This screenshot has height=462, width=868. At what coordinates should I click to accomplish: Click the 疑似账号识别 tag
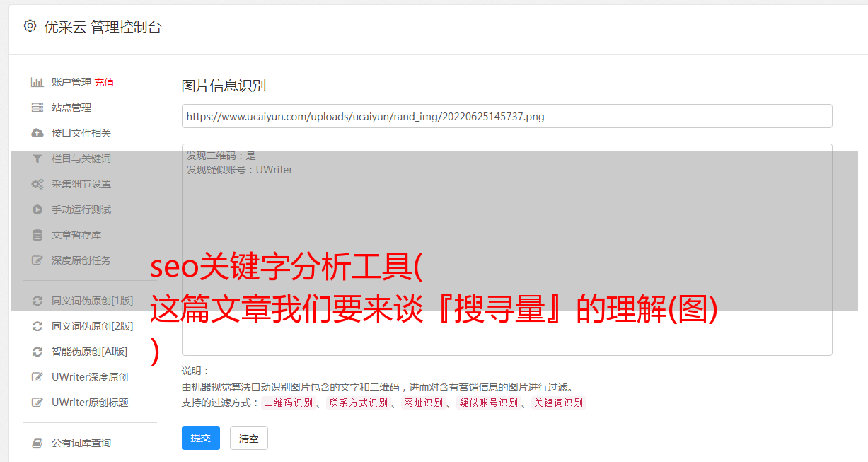[488, 403]
